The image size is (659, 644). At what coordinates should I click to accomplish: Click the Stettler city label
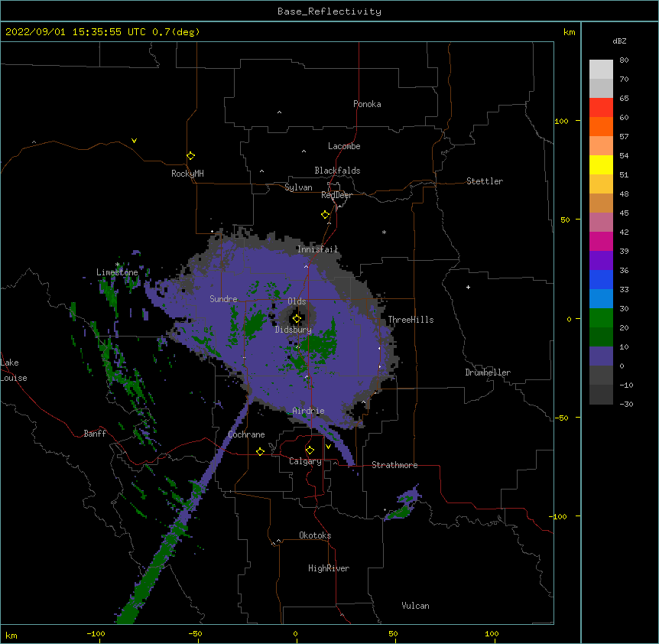click(485, 181)
